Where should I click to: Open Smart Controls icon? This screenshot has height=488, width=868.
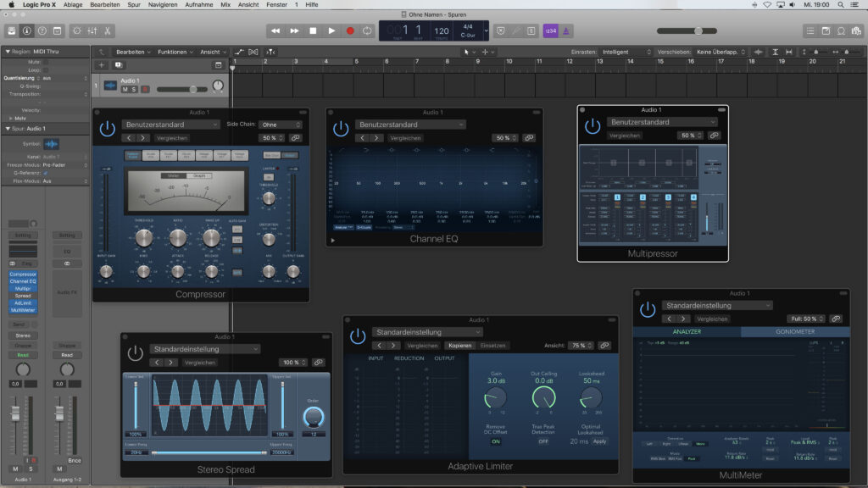coord(77,31)
